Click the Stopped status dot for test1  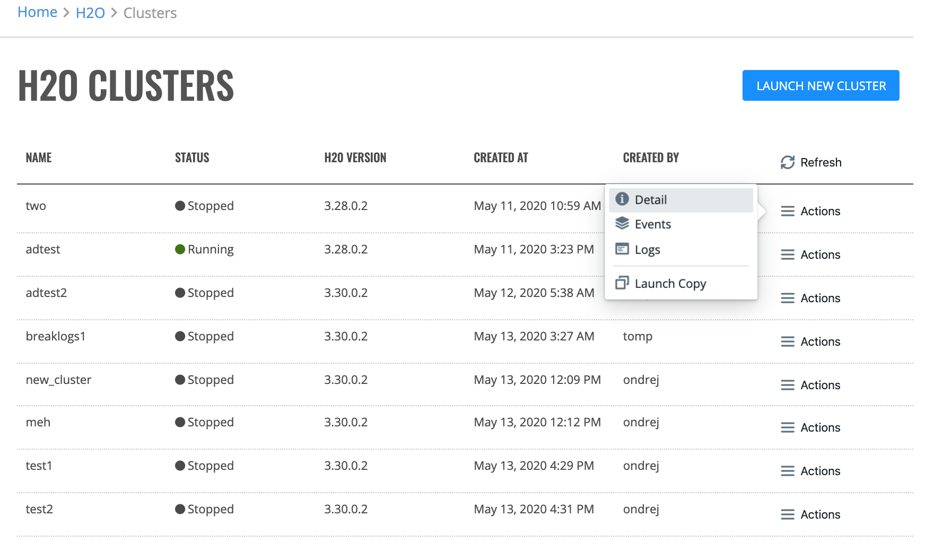tap(180, 466)
